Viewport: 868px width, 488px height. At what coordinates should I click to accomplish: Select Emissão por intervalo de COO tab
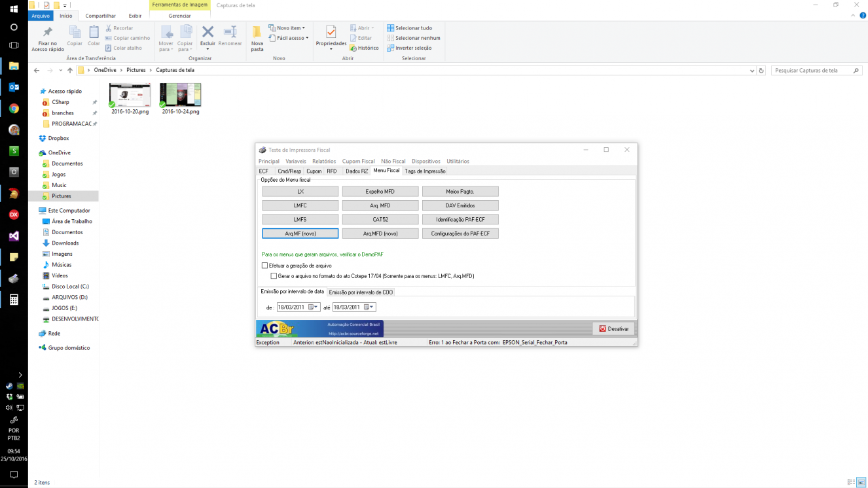[x=361, y=292]
